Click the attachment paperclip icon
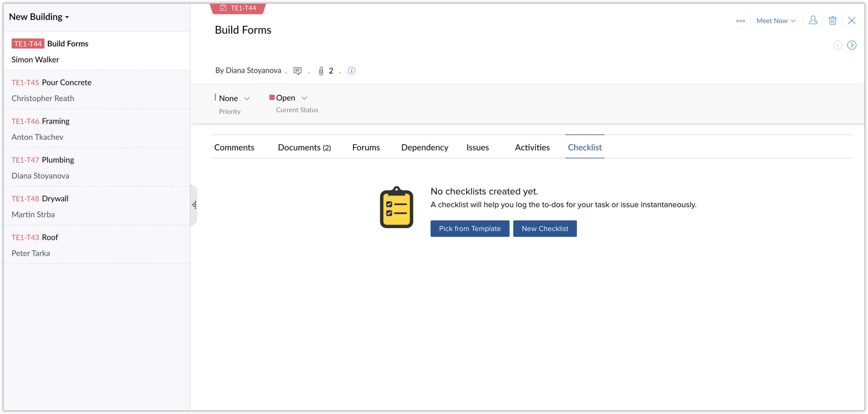 [321, 71]
